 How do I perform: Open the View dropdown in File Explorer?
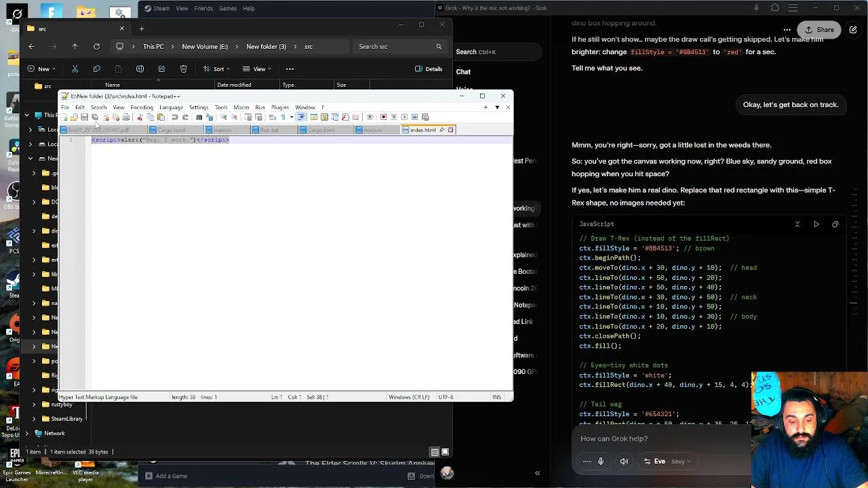[257, 68]
